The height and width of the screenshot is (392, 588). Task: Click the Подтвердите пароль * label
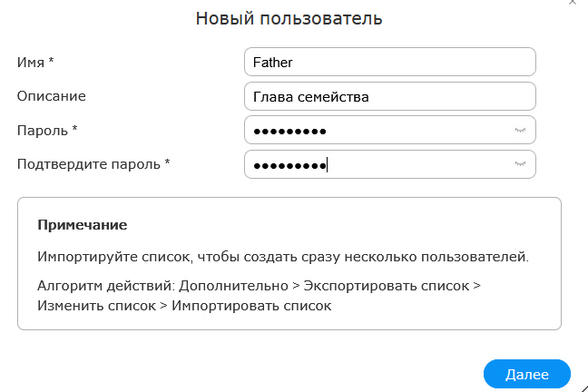[93, 164]
